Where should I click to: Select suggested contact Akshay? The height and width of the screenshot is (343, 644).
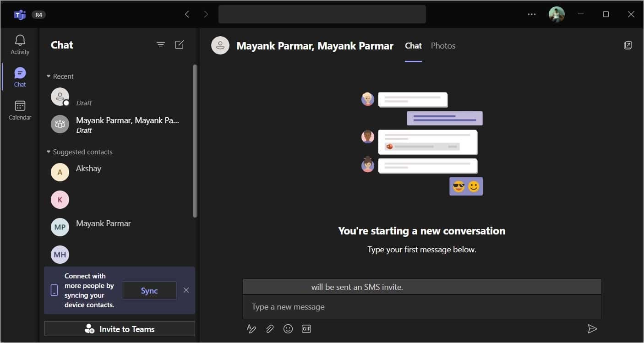click(x=119, y=172)
